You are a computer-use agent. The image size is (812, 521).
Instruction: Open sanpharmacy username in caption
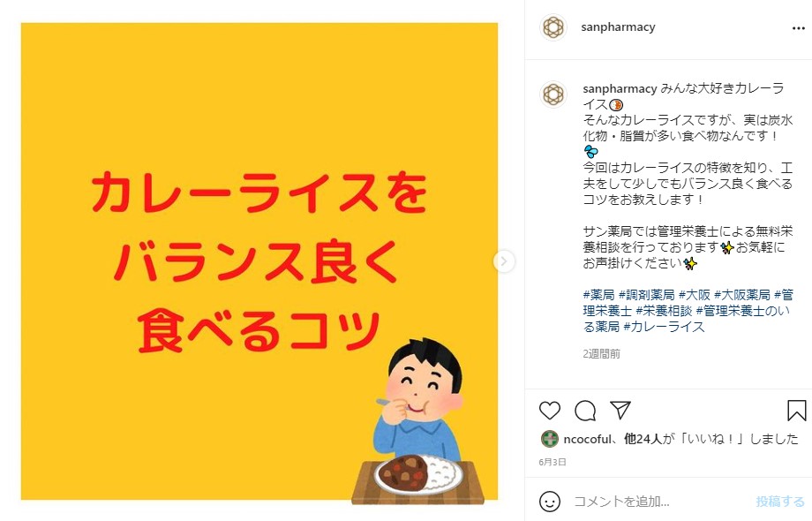(620, 88)
